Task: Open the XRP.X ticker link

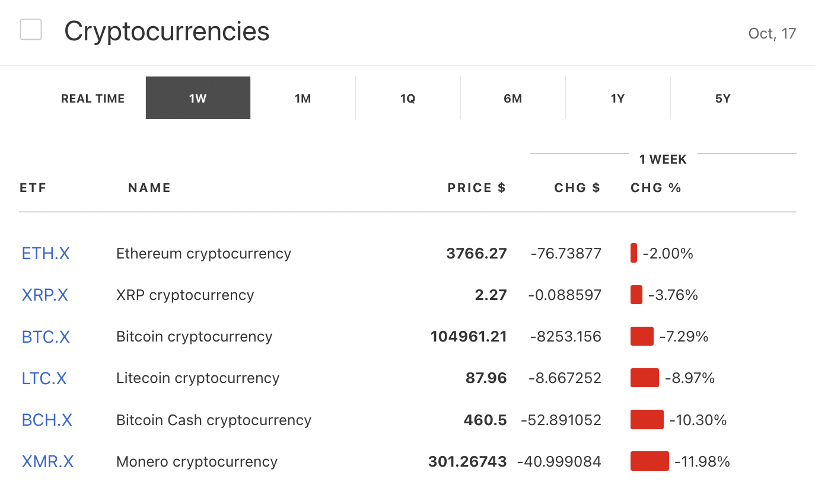Action: click(45, 295)
